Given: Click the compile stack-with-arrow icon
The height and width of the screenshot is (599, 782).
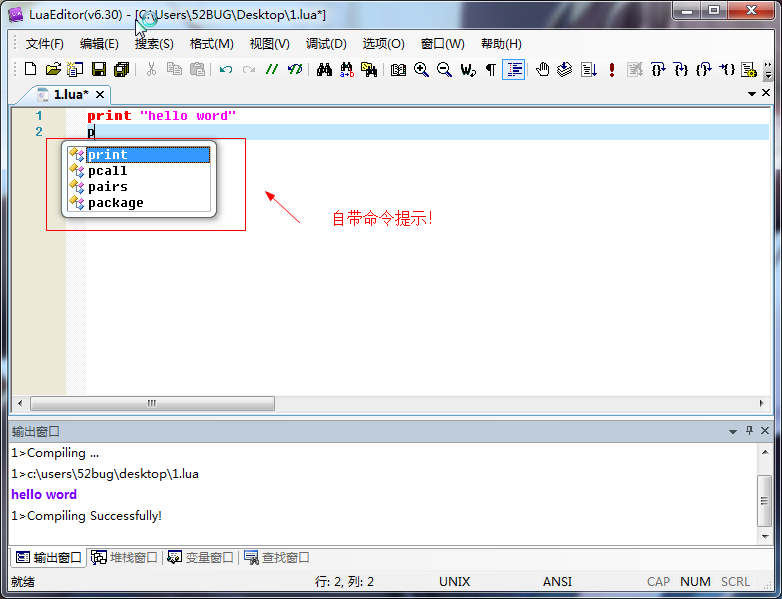Looking at the screenshot, I should [x=565, y=69].
